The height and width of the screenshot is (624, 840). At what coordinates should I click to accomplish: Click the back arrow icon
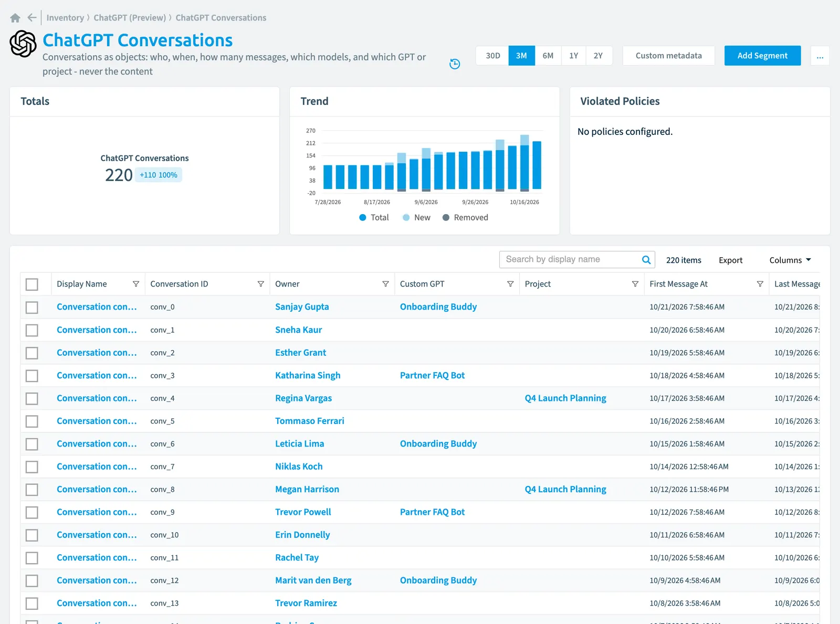[32, 18]
